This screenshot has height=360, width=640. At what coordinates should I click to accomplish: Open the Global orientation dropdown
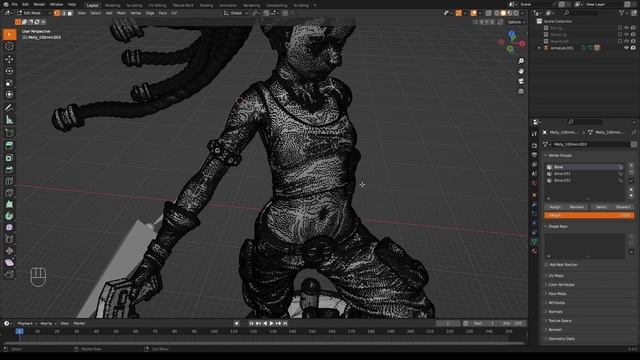tap(236, 13)
